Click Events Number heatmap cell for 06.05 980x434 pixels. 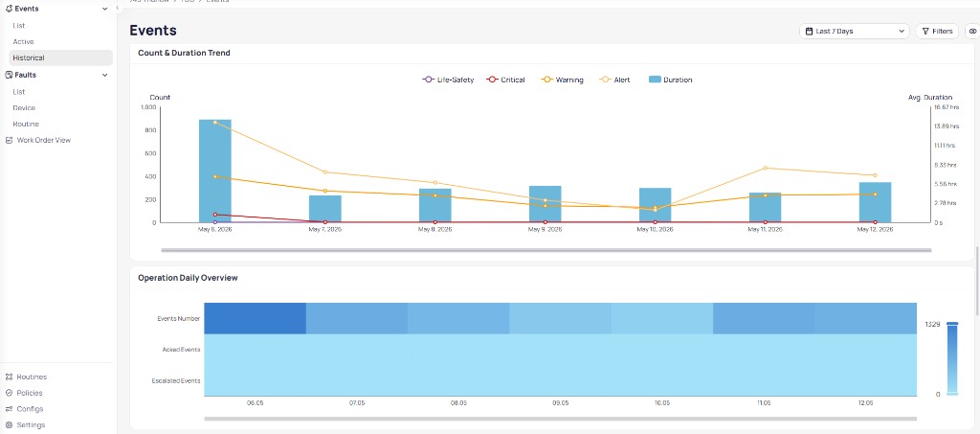coord(255,318)
